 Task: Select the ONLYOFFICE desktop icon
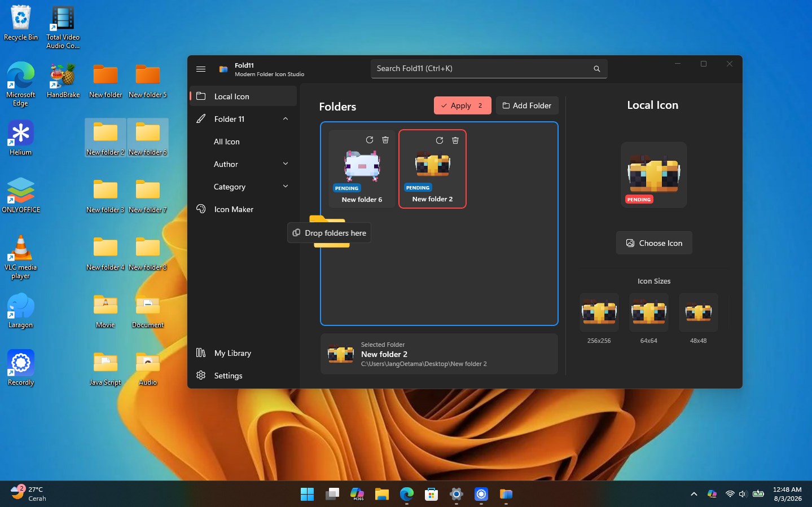click(21, 195)
